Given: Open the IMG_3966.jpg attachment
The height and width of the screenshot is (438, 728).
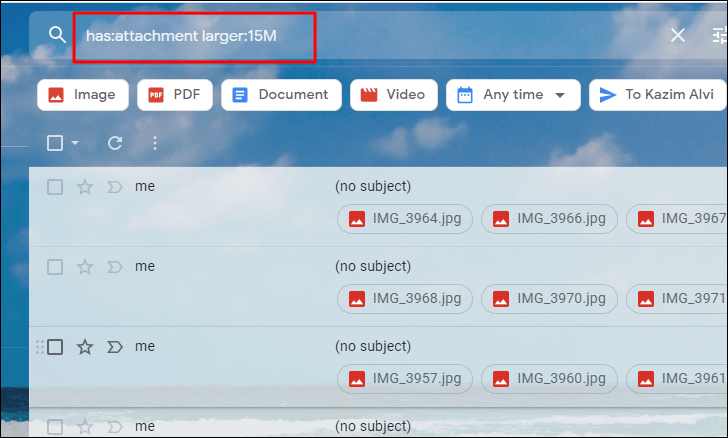Looking at the screenshot, I should click(x=549, y=219).
